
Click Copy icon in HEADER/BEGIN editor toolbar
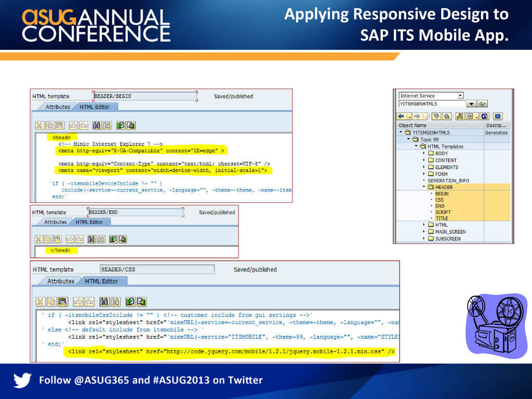[x=49, y=126]
